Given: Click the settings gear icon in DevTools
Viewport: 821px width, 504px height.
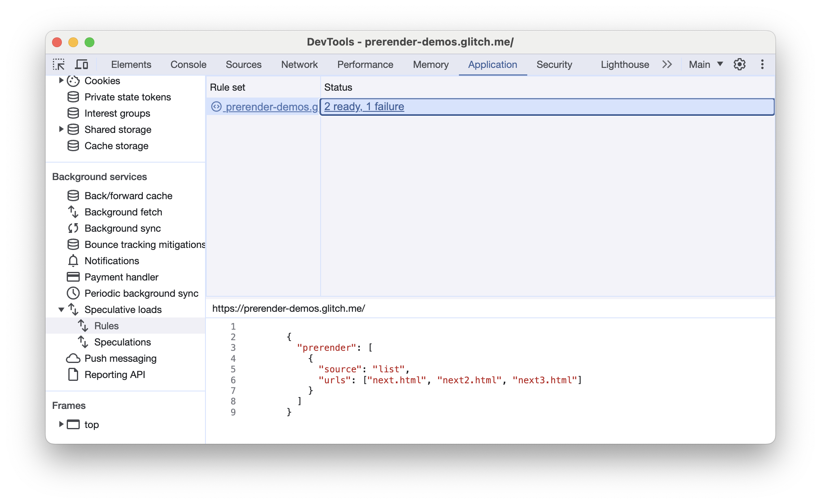Looking at the screenshot, I should pyautogui.click(x=740, y=64).
